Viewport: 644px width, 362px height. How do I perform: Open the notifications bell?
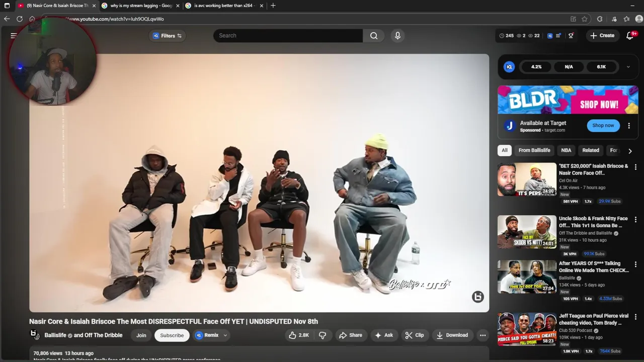click(630, 36)
